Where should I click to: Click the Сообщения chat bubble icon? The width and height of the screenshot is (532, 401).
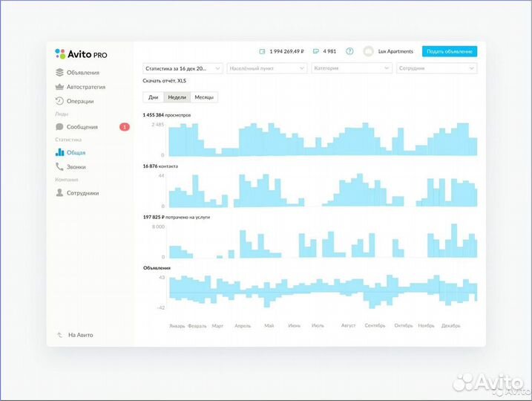59,127
